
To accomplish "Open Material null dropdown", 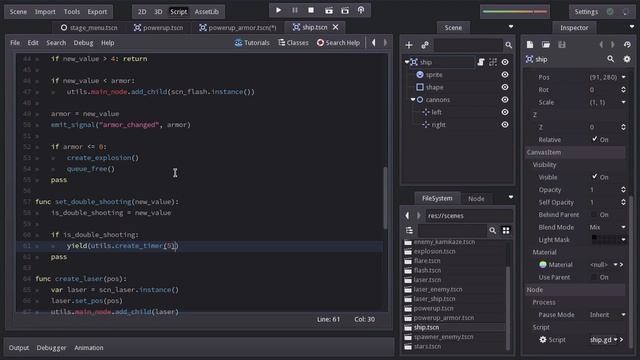I will tap(615, 264).
